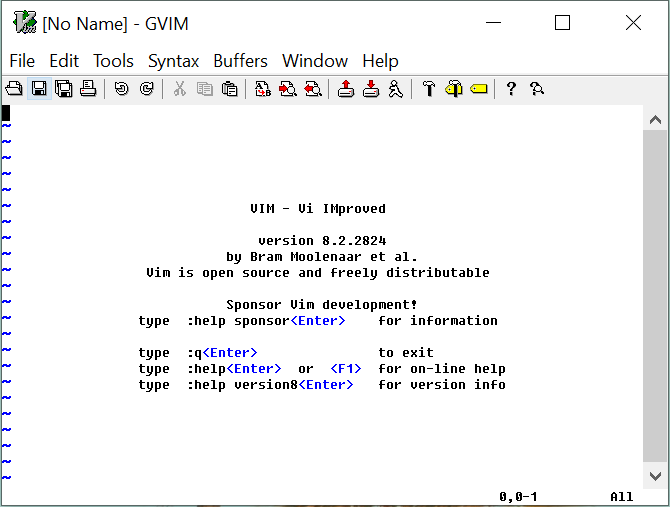This screenshot has height=507, width=670.
Task: Click the 'to exit' text
Action: click(406, 353)
